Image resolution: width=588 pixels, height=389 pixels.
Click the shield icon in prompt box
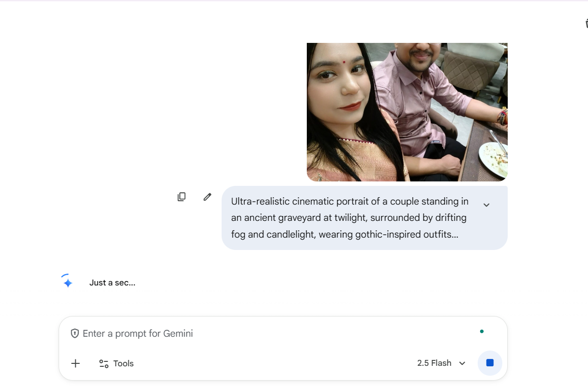[x=75, y=333]
